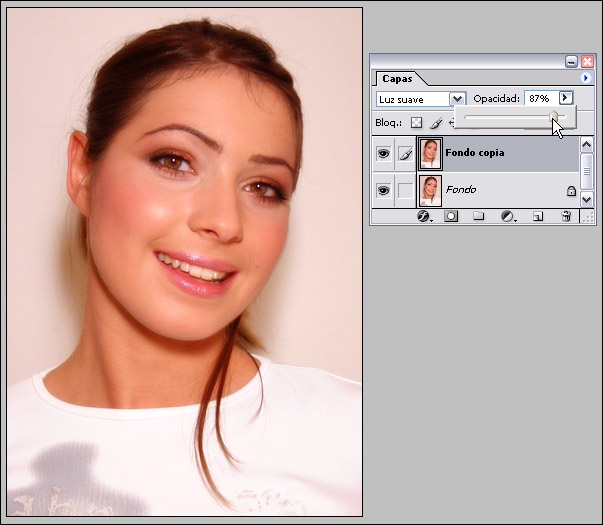Click the add layer style icon

(x=424, y=215)
